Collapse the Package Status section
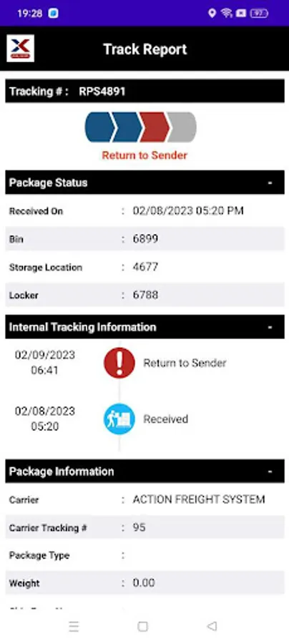Image resolution: width=289 pixels, height=644 pixels. [270, 182]
